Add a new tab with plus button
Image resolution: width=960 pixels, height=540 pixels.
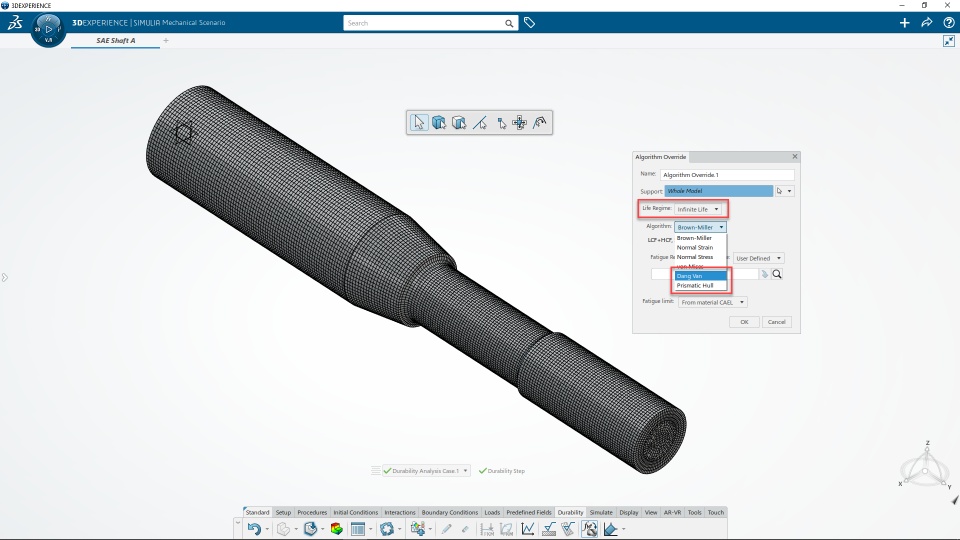[166, 40]
